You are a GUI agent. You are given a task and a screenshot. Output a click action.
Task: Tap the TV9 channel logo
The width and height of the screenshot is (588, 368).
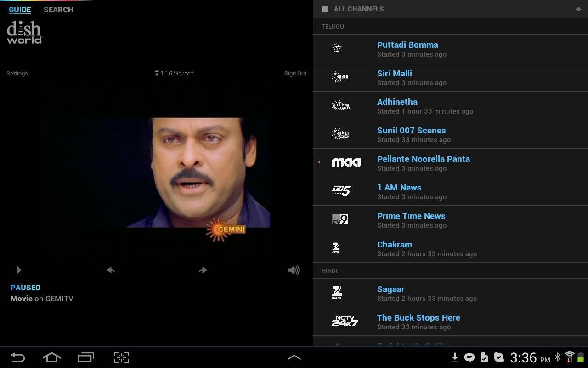click(340, 219)
